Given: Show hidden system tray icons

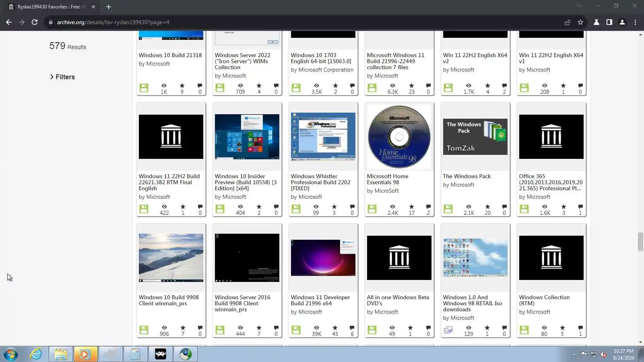Looking at the screenshot, I should coord(574,354).
